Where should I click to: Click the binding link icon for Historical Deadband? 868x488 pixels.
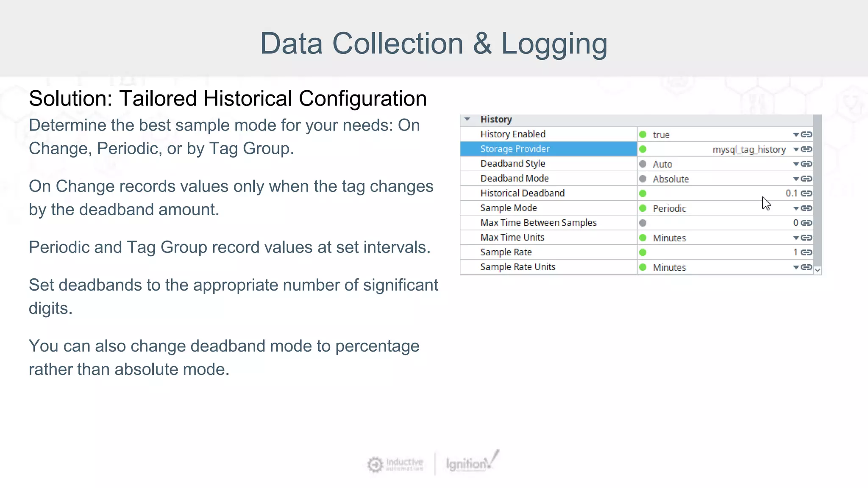pyautogui.click(x=807, y=193)
